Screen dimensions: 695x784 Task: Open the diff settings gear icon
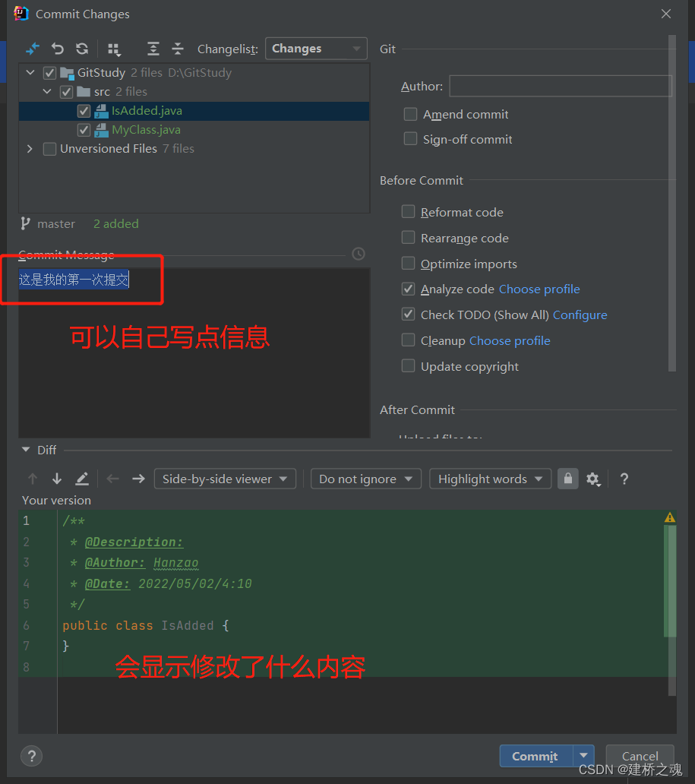tap(593, 479)
